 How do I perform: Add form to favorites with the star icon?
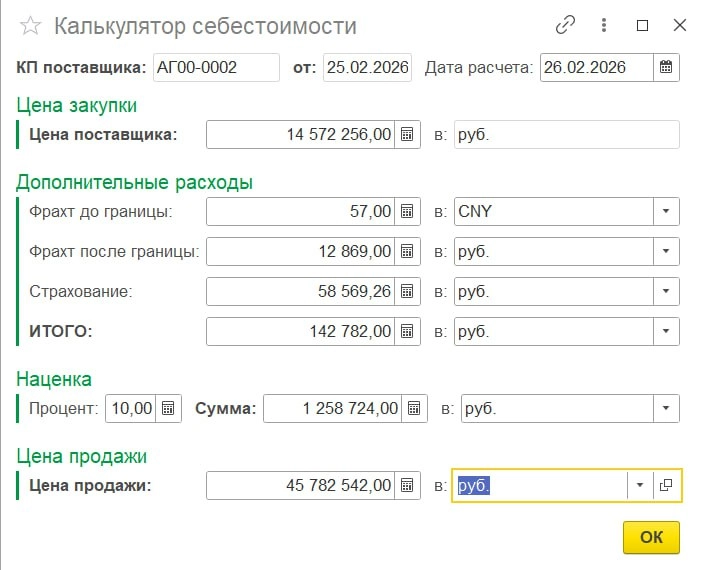tap(31, 26)
